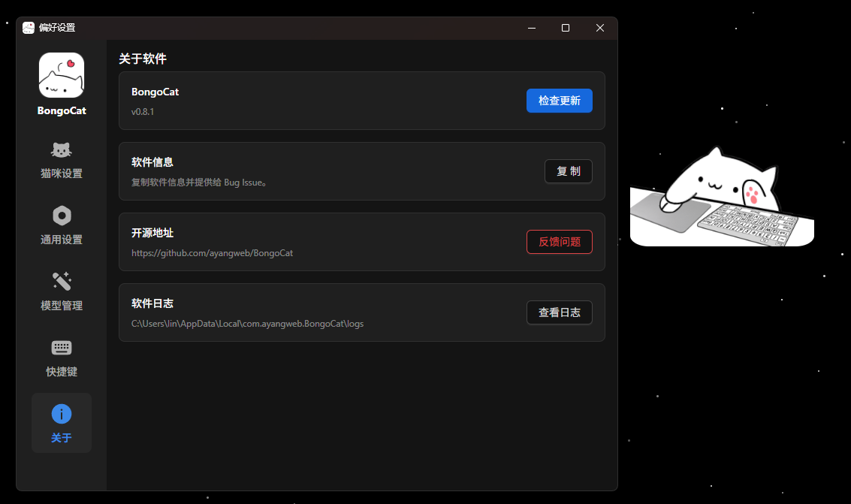Open the 猫咪设置 cat settings section

click(62, 159)
